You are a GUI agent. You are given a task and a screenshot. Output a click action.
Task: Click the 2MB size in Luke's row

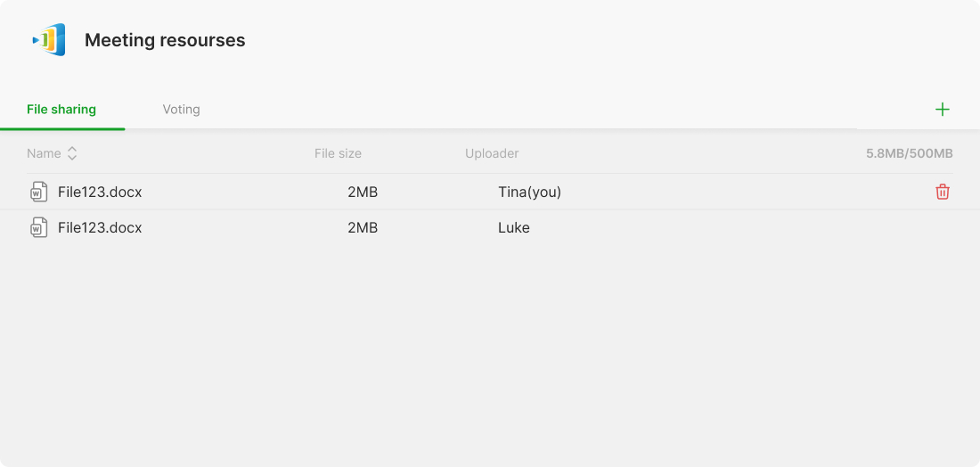[363, 227]
